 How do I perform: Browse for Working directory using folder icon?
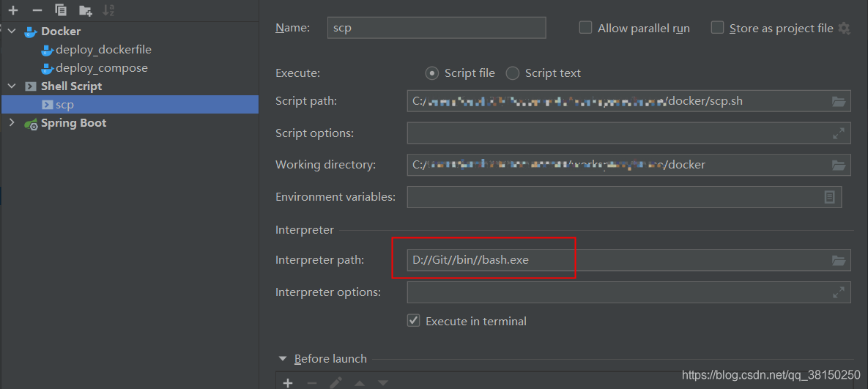pos(839,165)
